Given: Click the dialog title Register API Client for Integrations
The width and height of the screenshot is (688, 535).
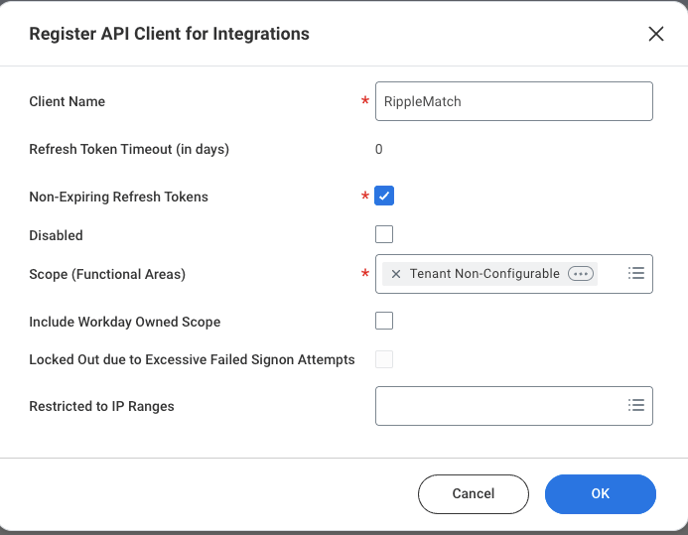Looking at the screenshot, I should pos(169,34).
